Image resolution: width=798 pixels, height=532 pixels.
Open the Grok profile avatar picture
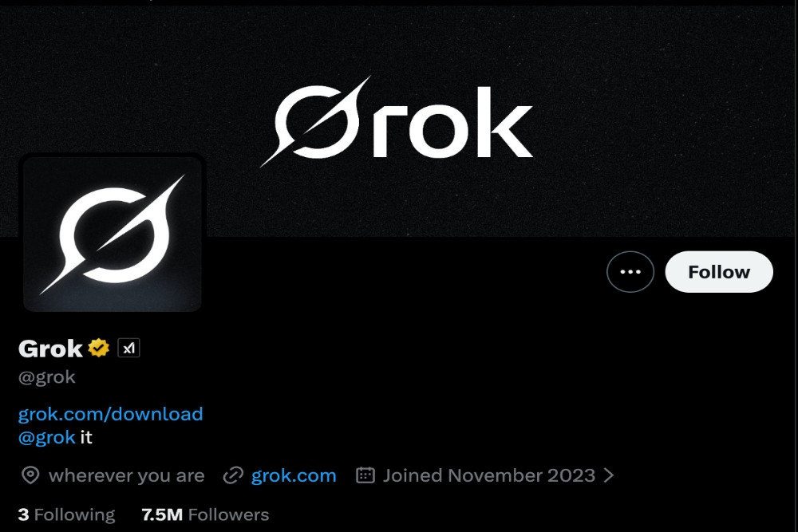click(x=112, y=232)
